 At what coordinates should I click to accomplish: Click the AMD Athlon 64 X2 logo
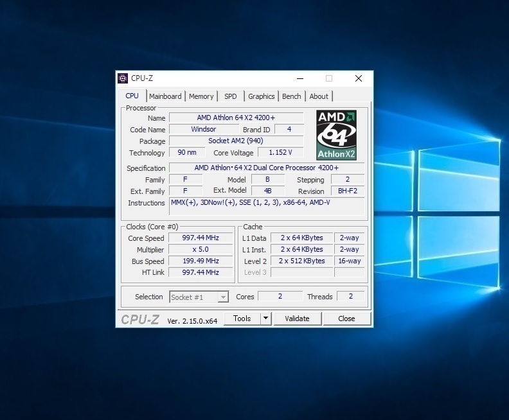(336, 135)
